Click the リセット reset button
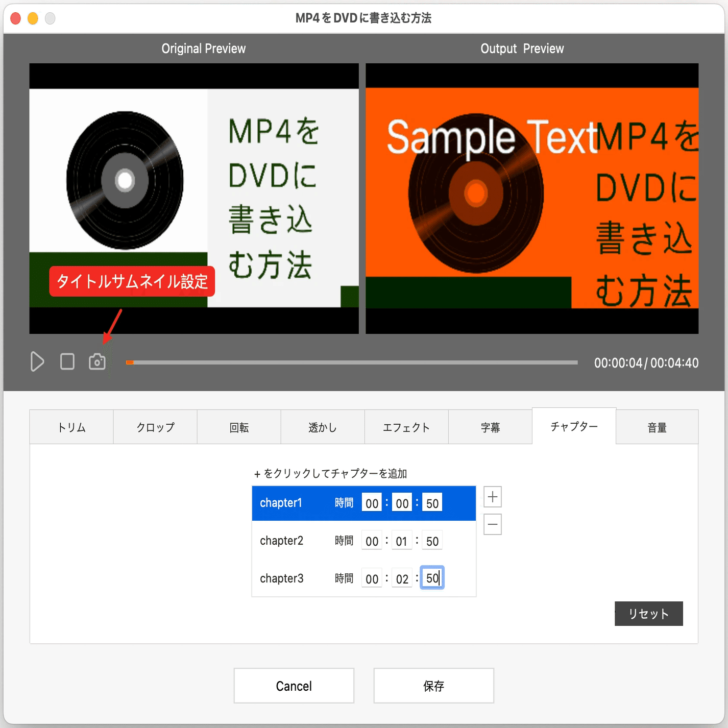This screenshot has width=728, height=728. coord(648,614)
